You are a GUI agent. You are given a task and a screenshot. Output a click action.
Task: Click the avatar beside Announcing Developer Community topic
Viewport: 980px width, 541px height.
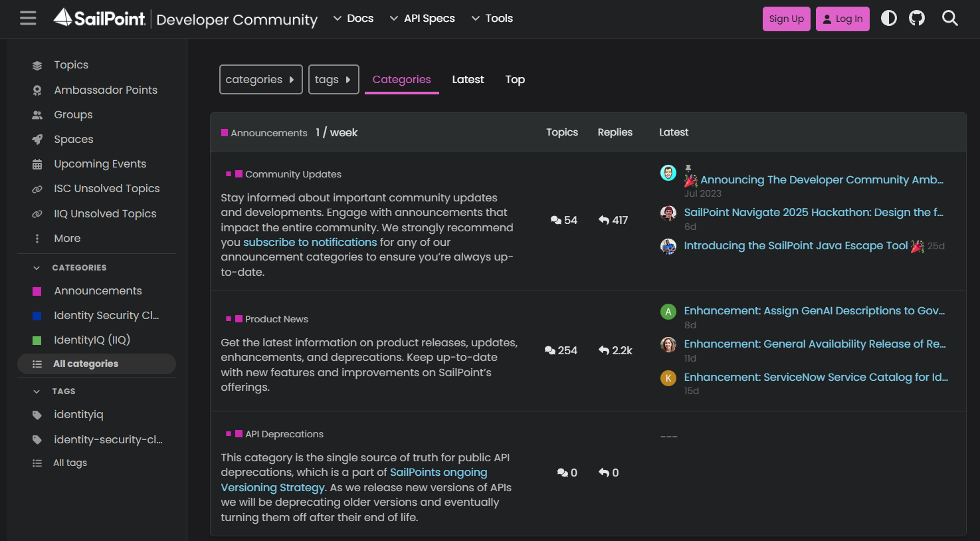point(668,173)
